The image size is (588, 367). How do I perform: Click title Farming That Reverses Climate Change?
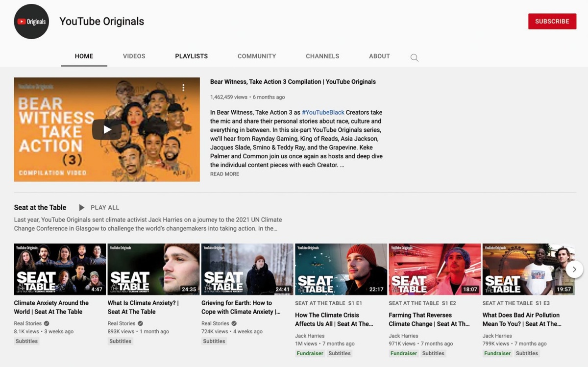(429, 319)
